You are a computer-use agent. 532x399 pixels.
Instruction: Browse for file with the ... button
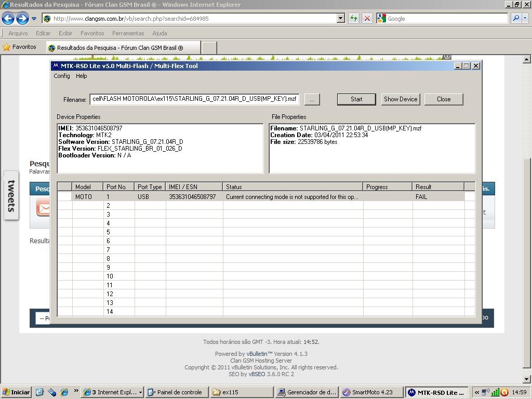[x=312, y=99]
